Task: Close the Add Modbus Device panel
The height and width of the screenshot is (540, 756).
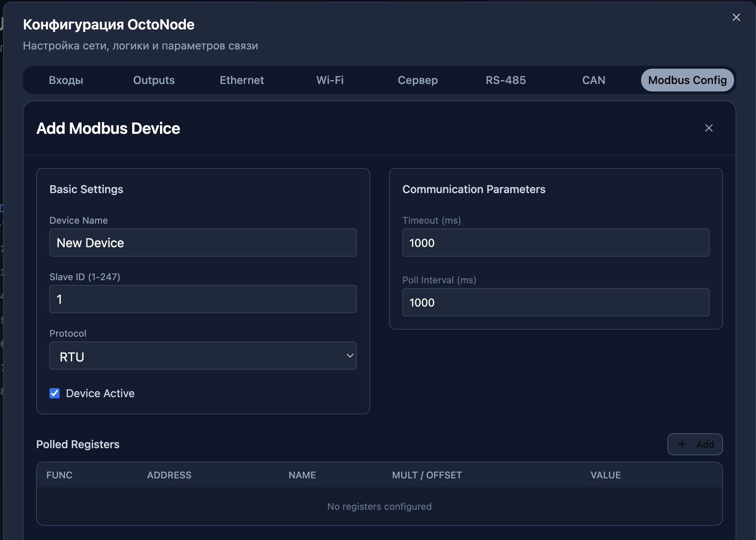Action: [709, 128]
